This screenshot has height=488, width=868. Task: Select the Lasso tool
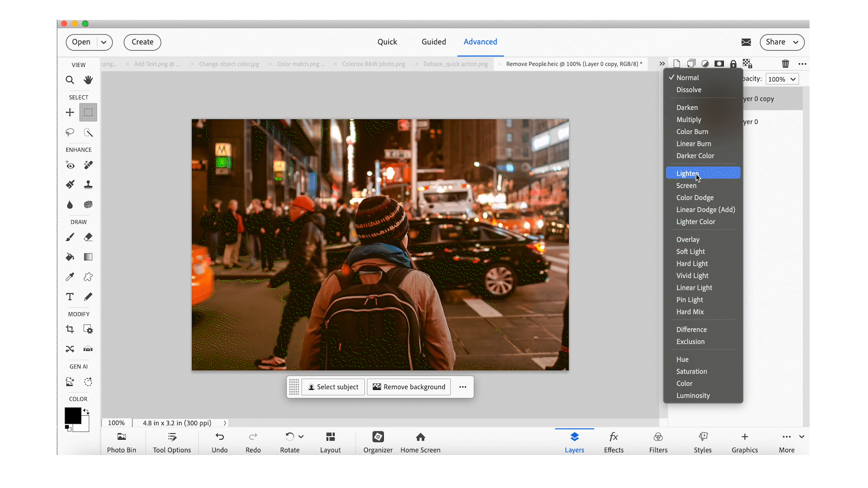click(x=70, y=132)
